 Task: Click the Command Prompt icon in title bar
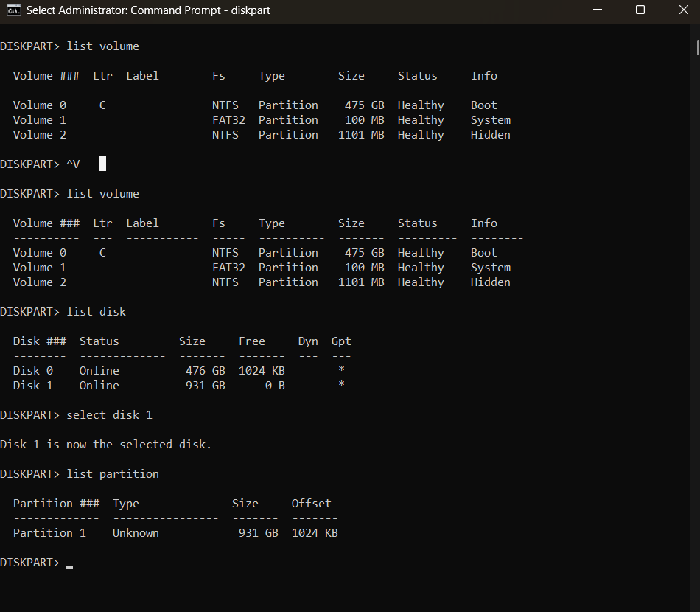tap(13, 10)
